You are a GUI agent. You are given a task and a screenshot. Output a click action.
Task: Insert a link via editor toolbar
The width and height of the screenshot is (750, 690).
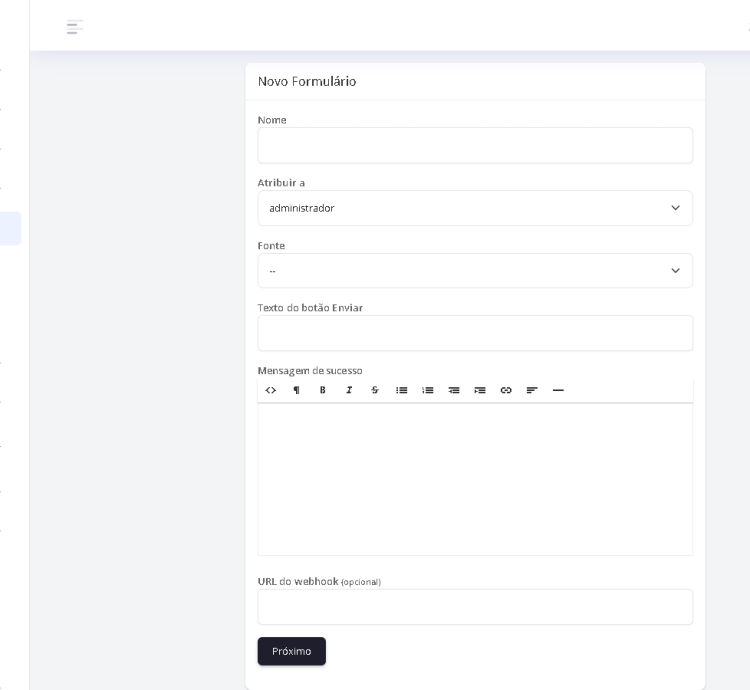pyautogui.click(x=506, y=390)
